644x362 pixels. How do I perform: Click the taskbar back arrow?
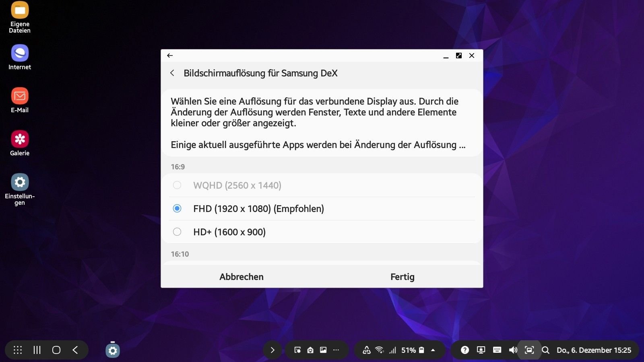tap(75, 350)
